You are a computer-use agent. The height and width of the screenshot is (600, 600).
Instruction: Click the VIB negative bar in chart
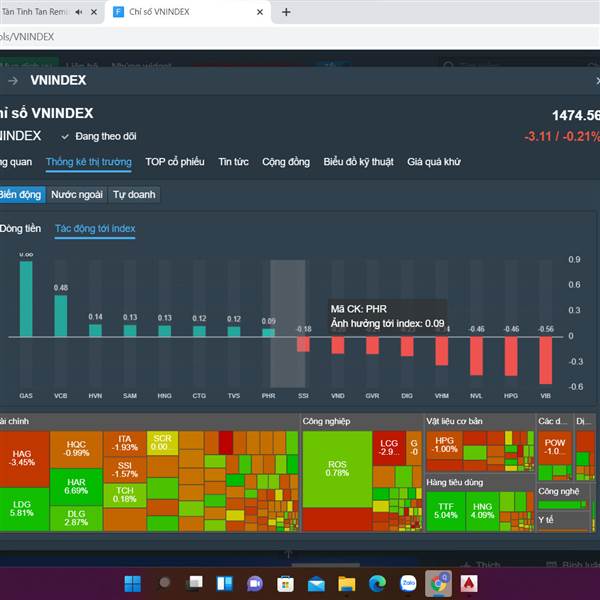coord(546,360)
